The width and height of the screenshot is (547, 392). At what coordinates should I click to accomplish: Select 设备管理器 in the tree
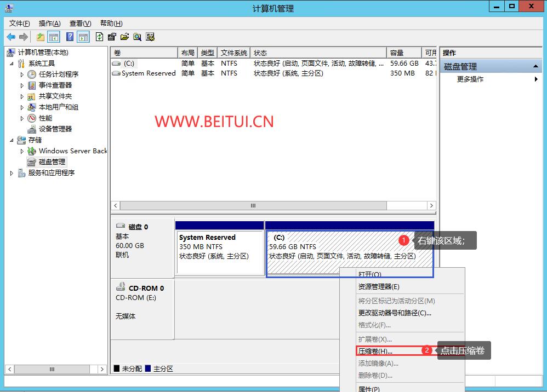(x=55, y=129)
